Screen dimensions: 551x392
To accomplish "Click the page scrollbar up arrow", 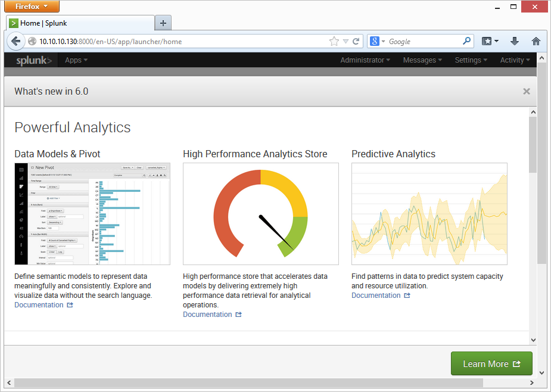I will coord(541,58).
